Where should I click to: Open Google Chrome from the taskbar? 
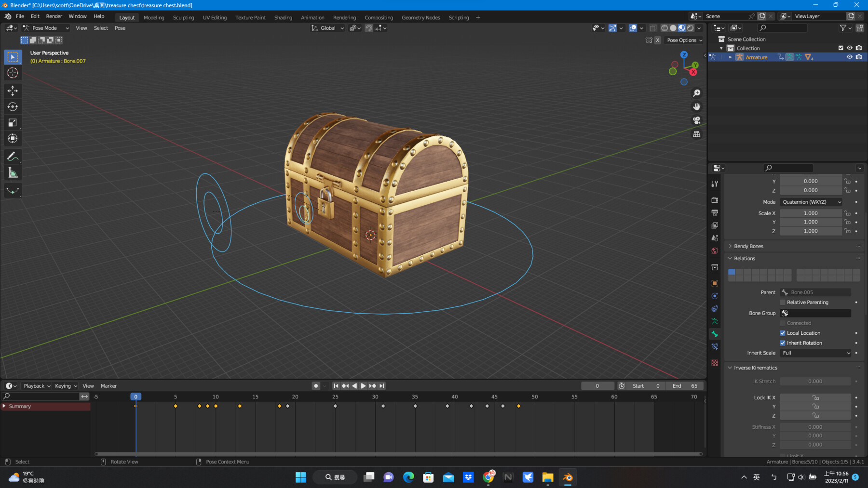[488, 477]
